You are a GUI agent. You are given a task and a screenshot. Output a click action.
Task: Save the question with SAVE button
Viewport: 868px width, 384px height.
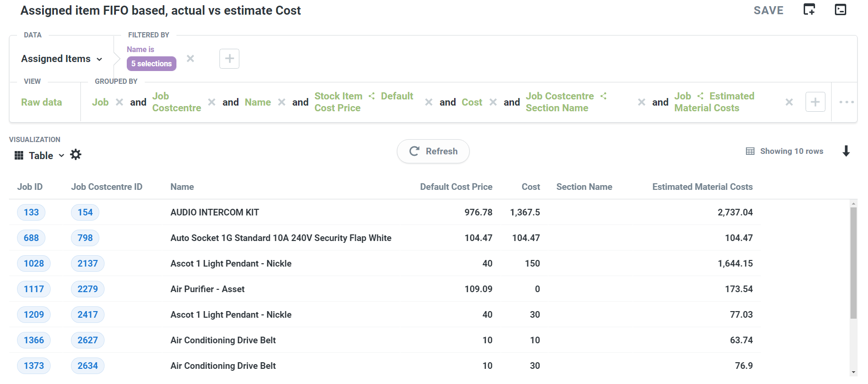click(x=768, y=10)
